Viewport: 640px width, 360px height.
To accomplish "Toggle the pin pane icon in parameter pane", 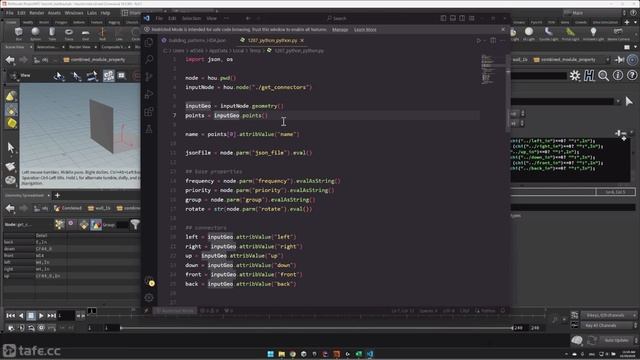I will [620, 60].
